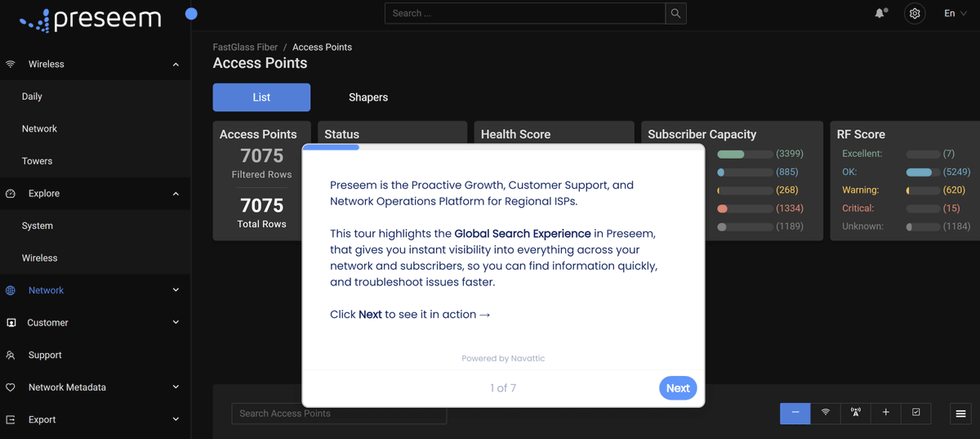
Task: Click the Status card title
Action: click(341, 134)
